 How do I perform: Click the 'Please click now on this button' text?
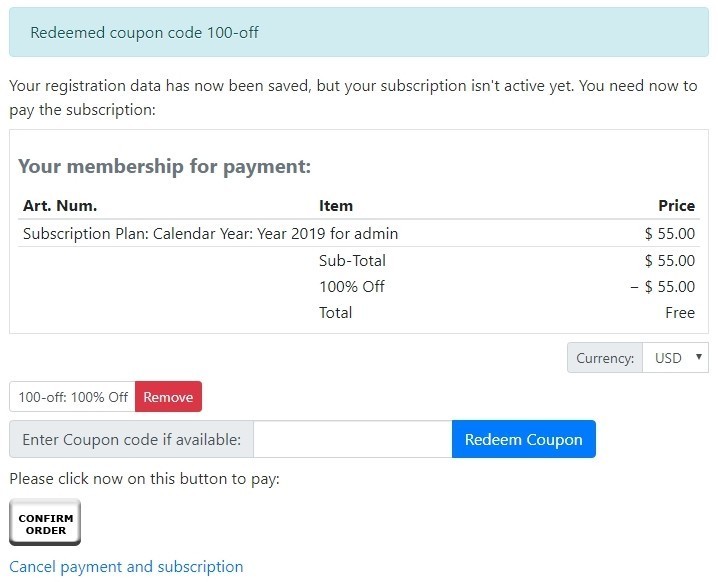(144, 479)
